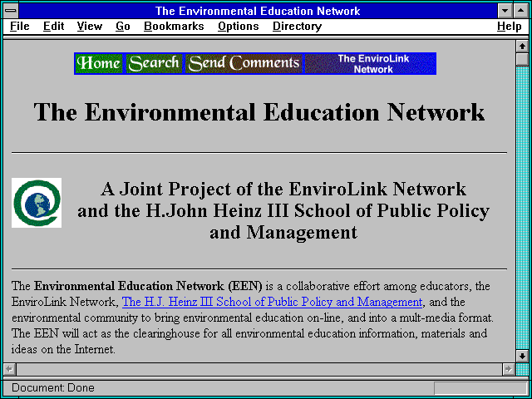Screen dimensions: 532x399
Task: Open the H.J. Heinz III School link
Action: coord(272,302)
